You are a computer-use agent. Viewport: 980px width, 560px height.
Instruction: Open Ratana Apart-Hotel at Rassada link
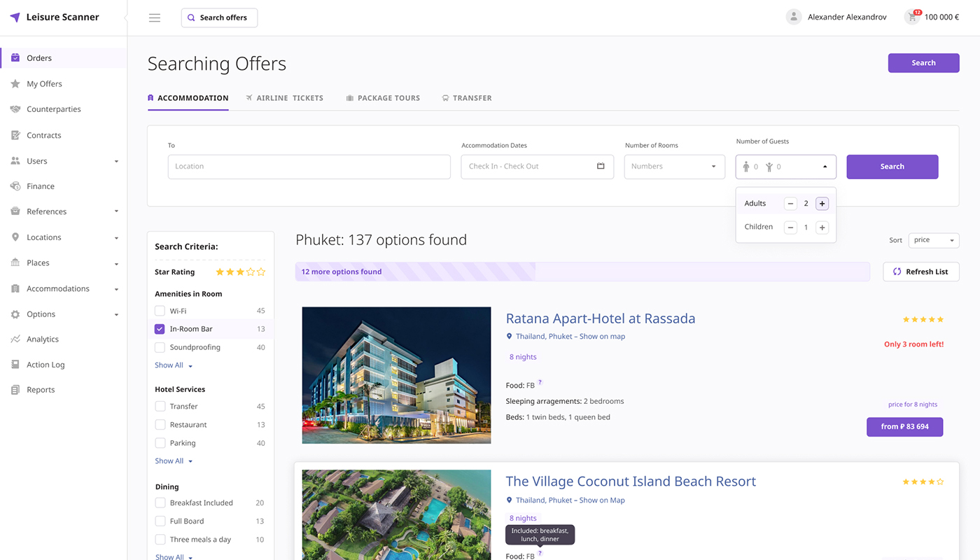(601, 318)
